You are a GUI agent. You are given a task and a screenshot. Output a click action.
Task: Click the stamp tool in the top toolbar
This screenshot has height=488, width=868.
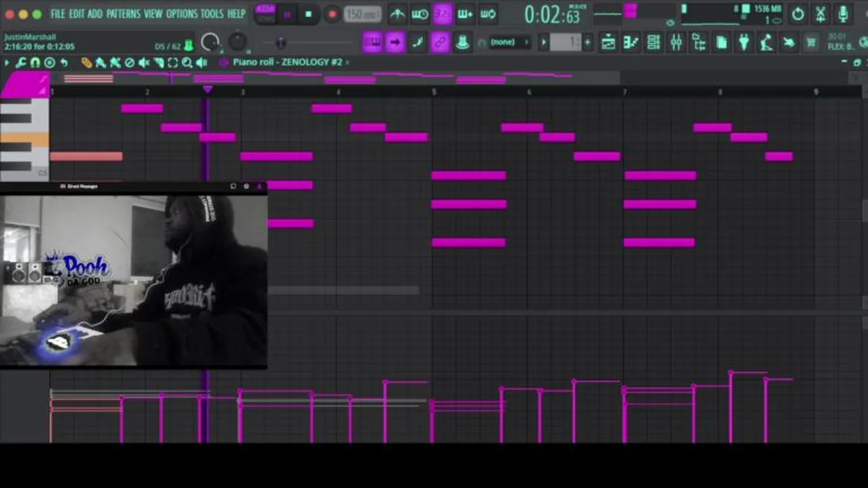coord(462,42)
